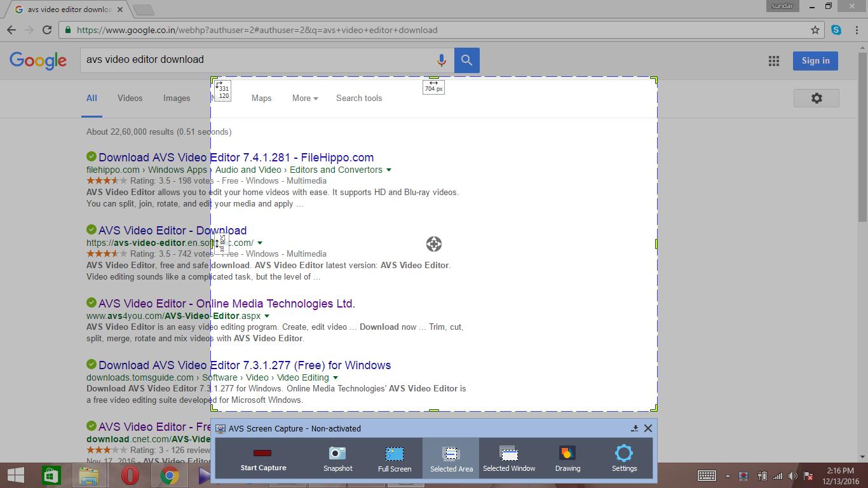Choose Full Screen capture mode

point(395,459)
